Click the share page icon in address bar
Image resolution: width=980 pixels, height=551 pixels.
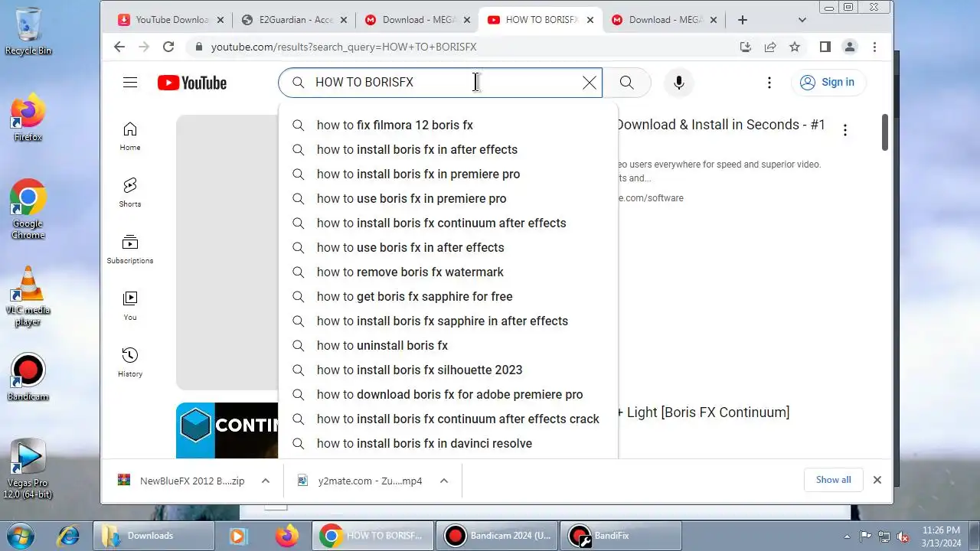coord(770,47)
